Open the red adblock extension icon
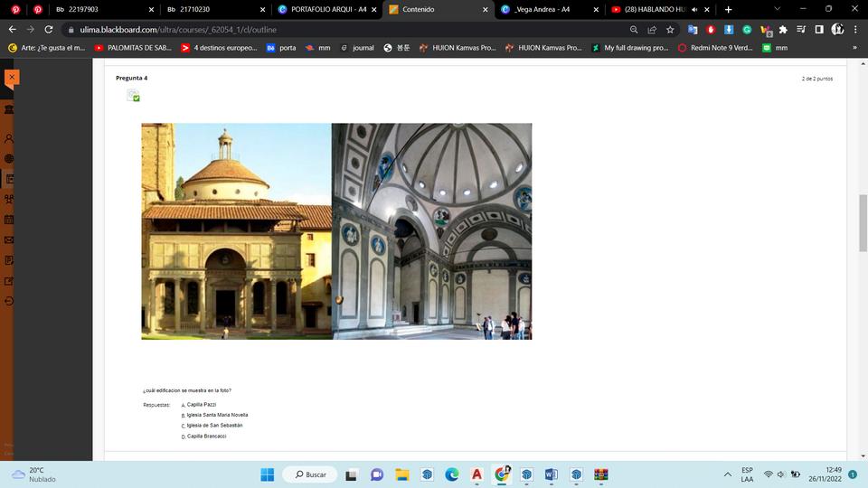This screenshot has height=488, width=868. [x=711, y=29]
